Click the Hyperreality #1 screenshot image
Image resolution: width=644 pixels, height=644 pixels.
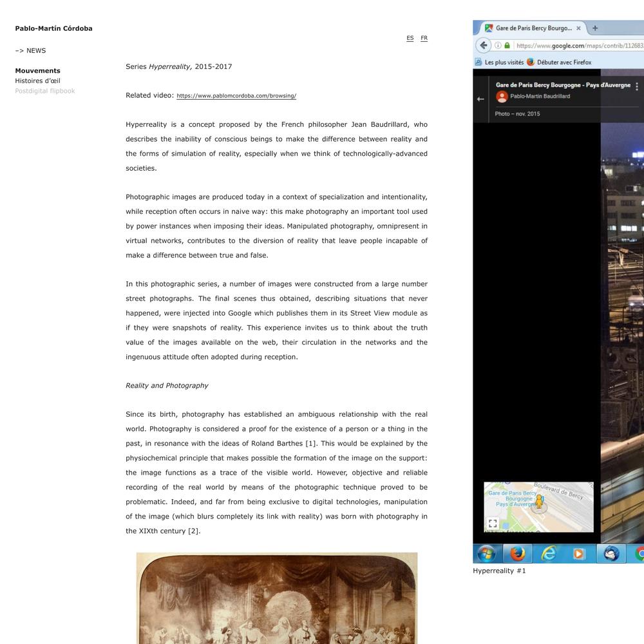pos(558,292)
